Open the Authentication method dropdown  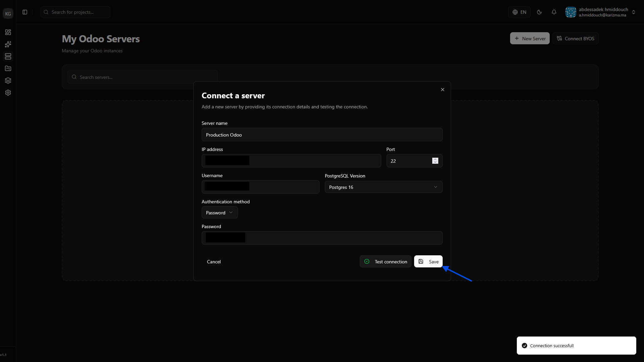tap(220, 212)
